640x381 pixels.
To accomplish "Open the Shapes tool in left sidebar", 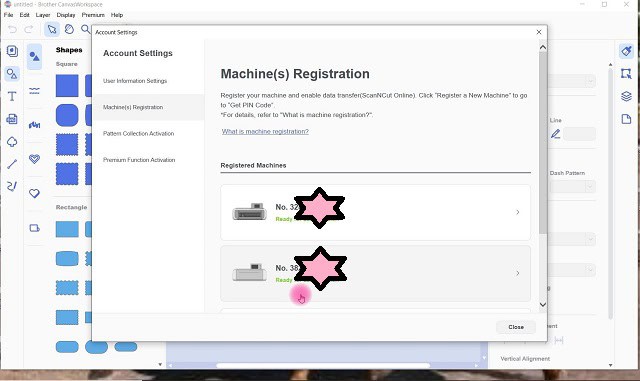I will point(12,74).
